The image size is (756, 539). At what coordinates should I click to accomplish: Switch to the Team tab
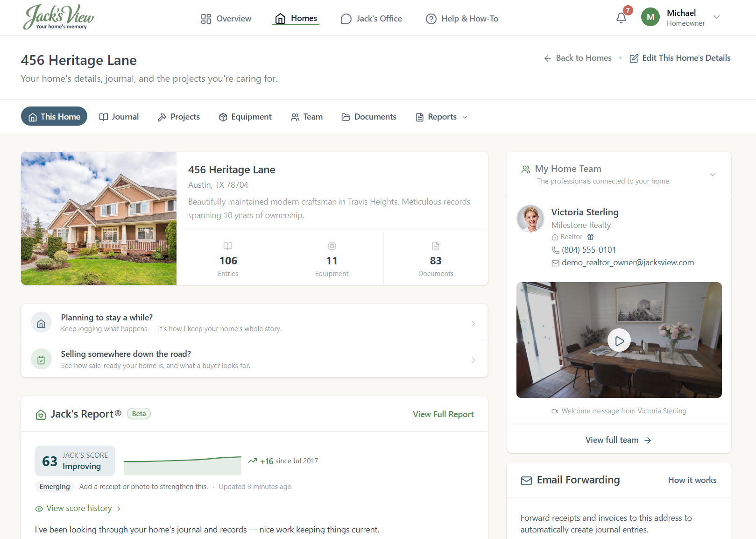(307, 117)
